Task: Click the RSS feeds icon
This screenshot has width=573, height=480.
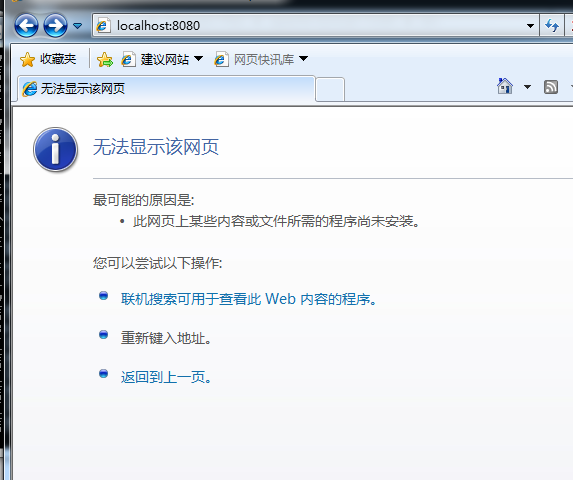Action: tap(551, 87)
